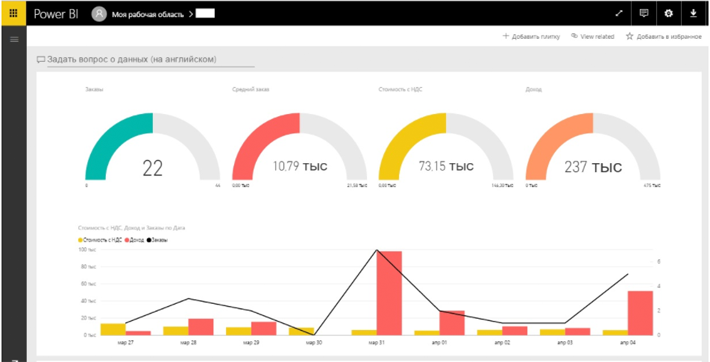Select the red bar for мар 28

pos(201,327)
